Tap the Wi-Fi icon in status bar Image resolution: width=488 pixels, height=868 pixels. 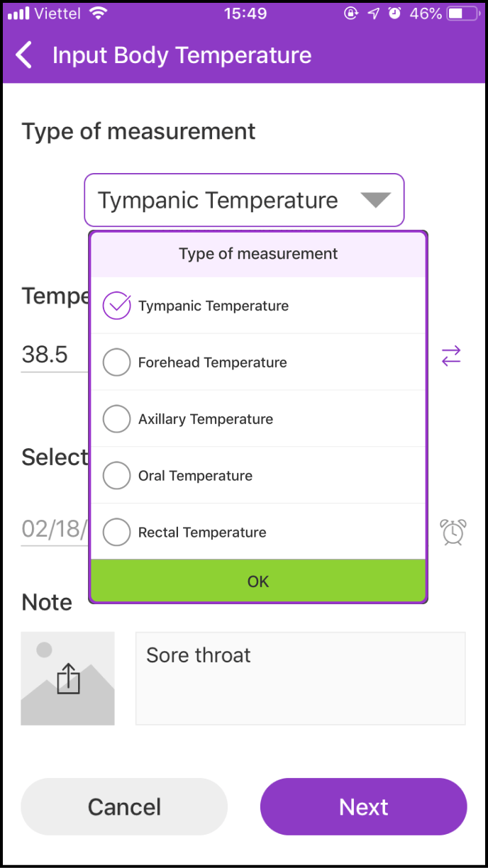tap(99, 13)
